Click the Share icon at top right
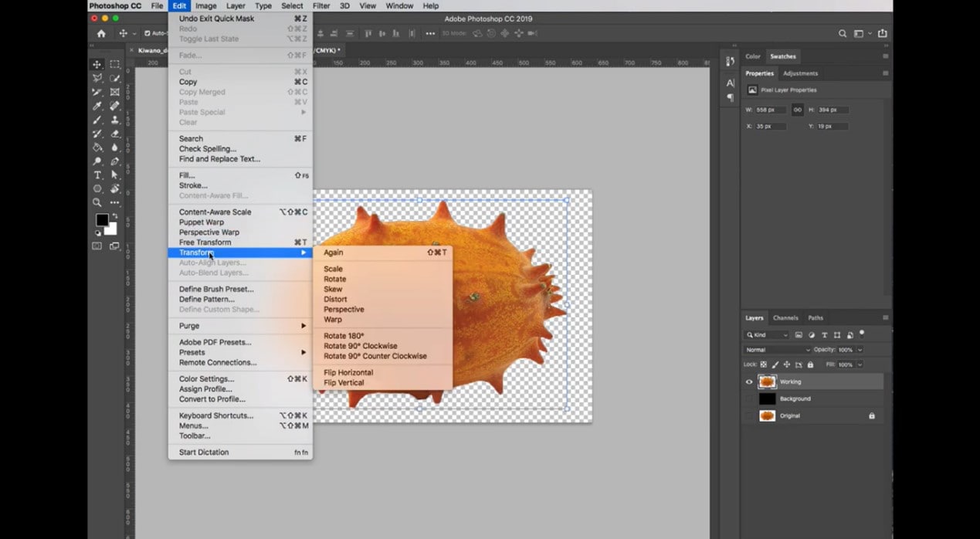Screen dimensions: 980x539 pos(882,34)
